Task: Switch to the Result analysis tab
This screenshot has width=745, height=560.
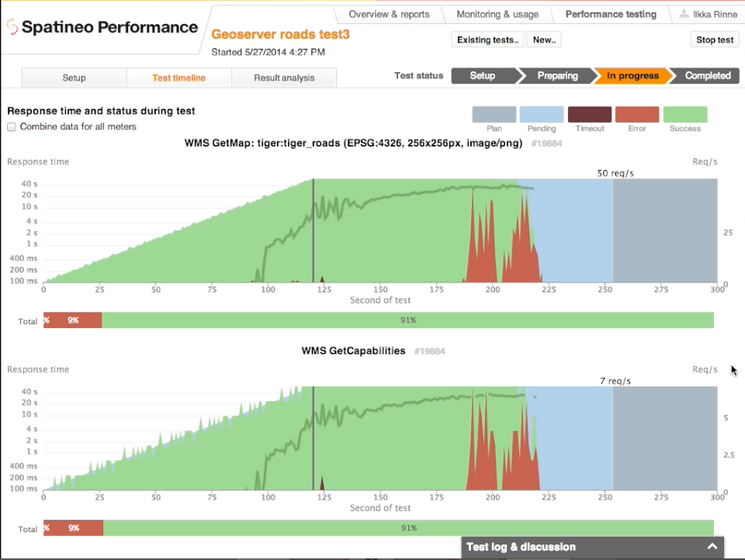Action: pos(284,78)
